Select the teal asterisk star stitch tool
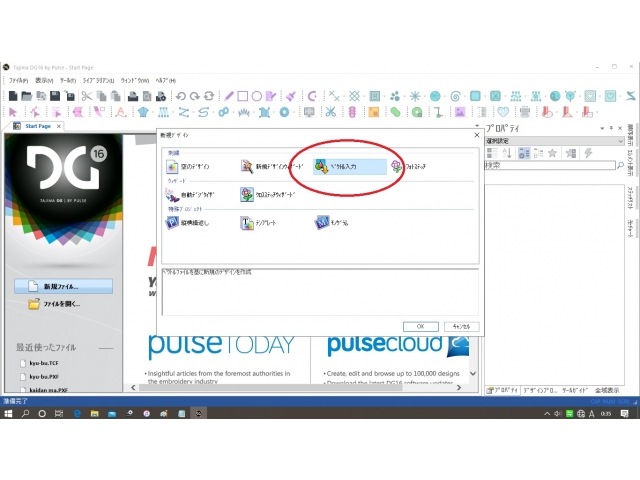The image size is (640, 480). pyautogui.click(x=415, y=96)
